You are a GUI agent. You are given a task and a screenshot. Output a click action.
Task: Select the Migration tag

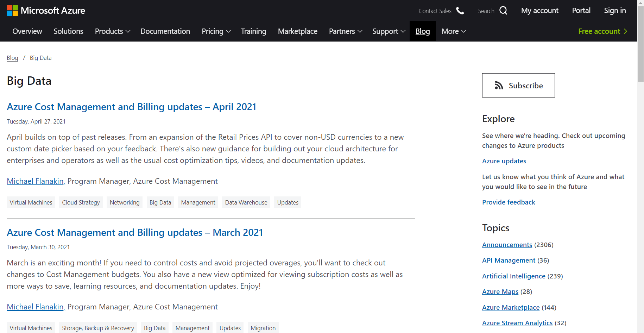click(263, 328)
